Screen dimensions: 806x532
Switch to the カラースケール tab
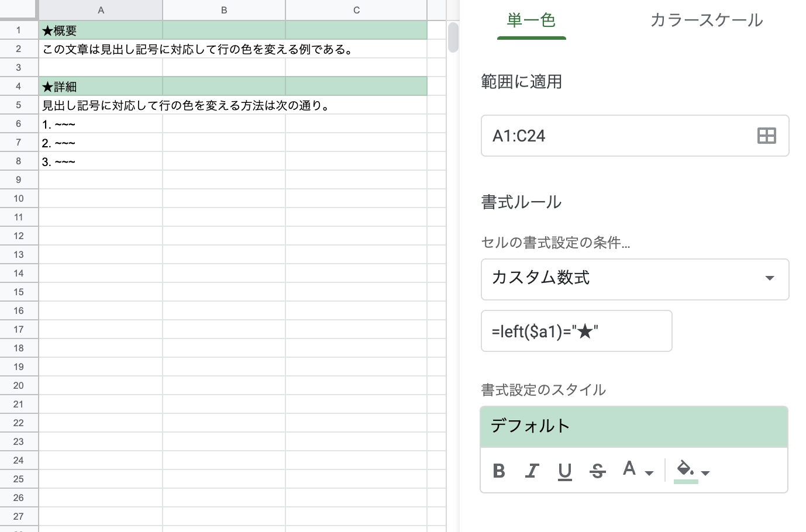pyautogui.click(x=707, y=20)
